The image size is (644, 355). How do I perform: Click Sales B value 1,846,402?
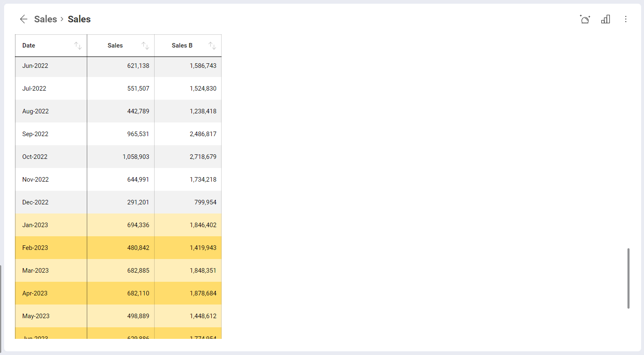click(x=203, y=225)
